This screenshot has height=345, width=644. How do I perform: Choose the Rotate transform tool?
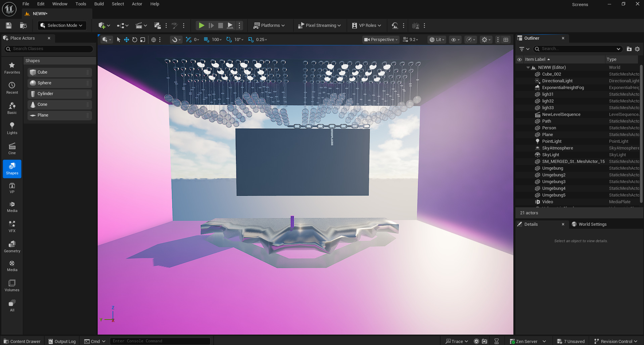point(135,40)
